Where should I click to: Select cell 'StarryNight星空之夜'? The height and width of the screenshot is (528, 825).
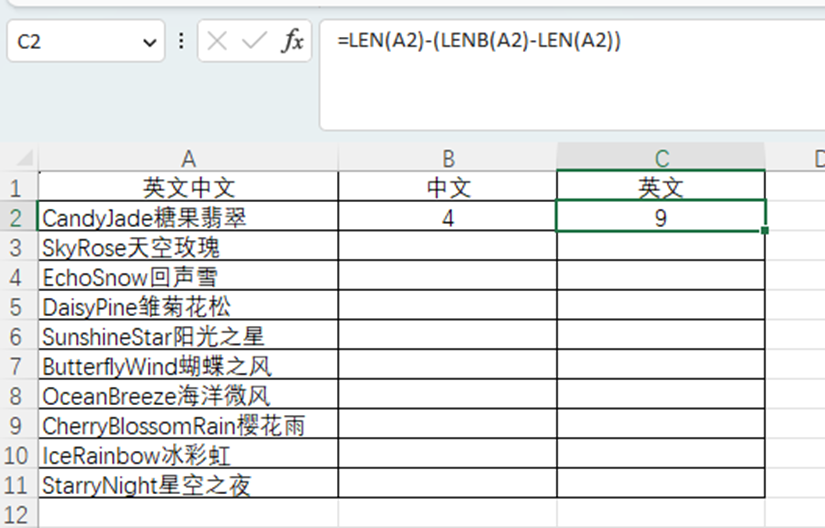pos(188,483)
